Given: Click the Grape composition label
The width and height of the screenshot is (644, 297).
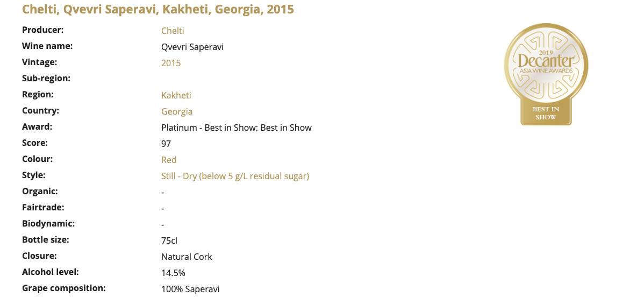Looking at the screenshot, I should (63, 288).
